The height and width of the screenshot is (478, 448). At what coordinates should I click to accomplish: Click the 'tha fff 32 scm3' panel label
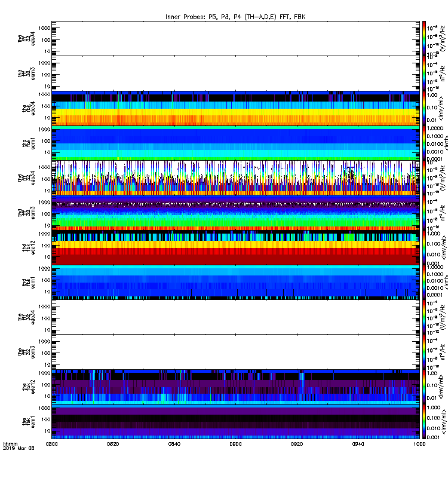tap(26, 73)
